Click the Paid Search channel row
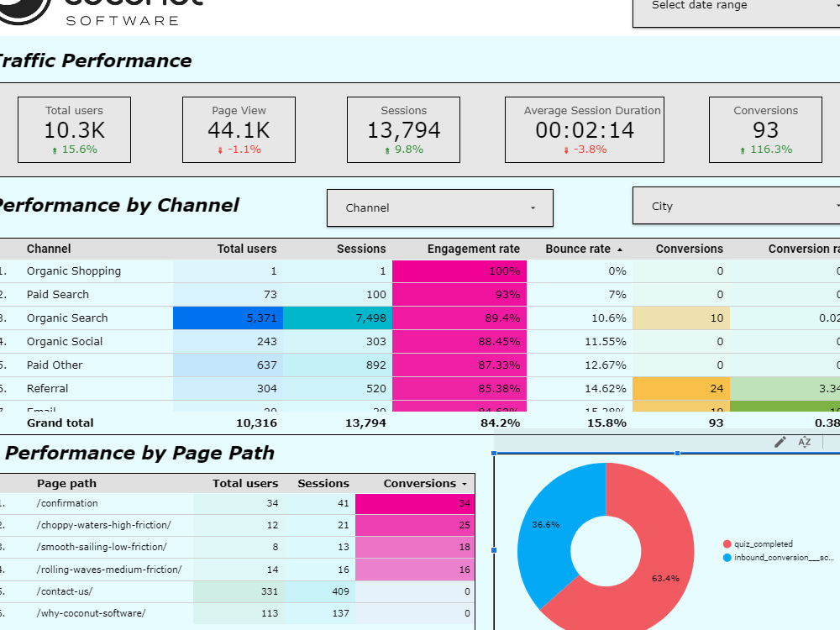840x630 pixels. tap(420, 295)
